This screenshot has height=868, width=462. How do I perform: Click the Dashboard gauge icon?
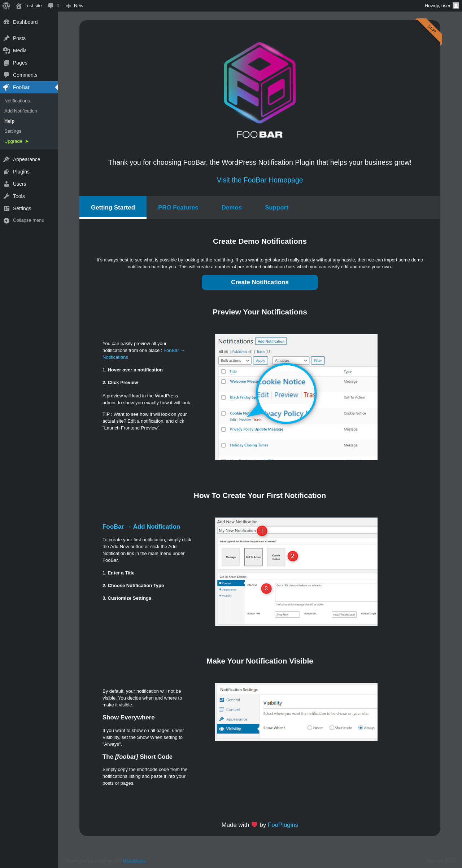point(6,22)
